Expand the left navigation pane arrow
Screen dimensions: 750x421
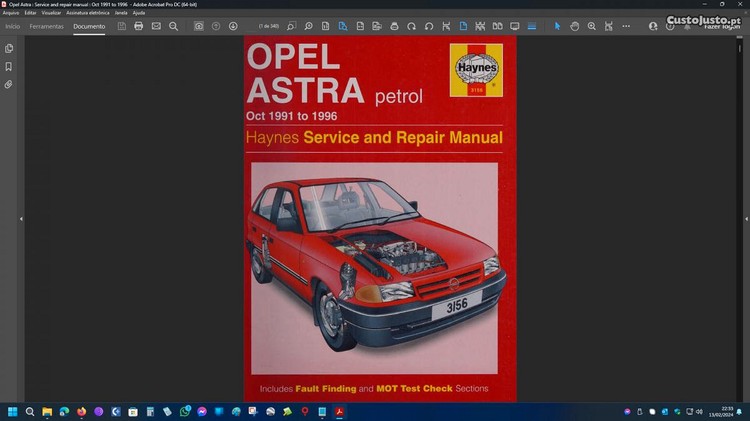click(x=21, y=219)
